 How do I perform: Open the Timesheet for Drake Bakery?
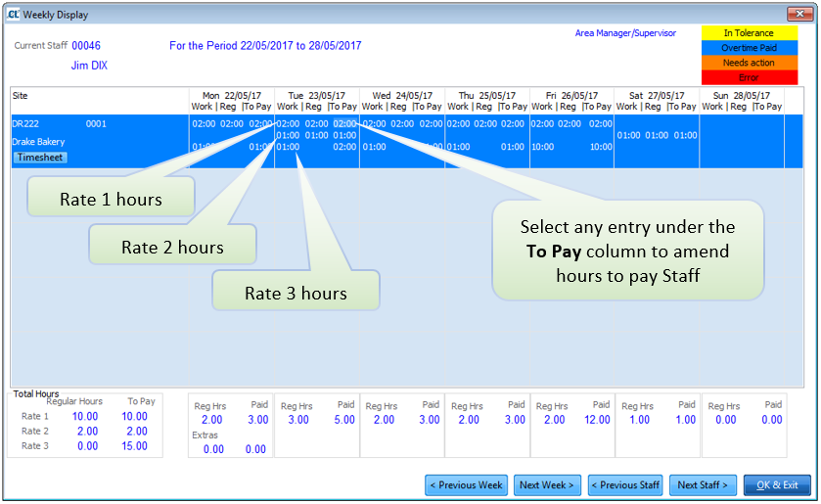point(40,158)
